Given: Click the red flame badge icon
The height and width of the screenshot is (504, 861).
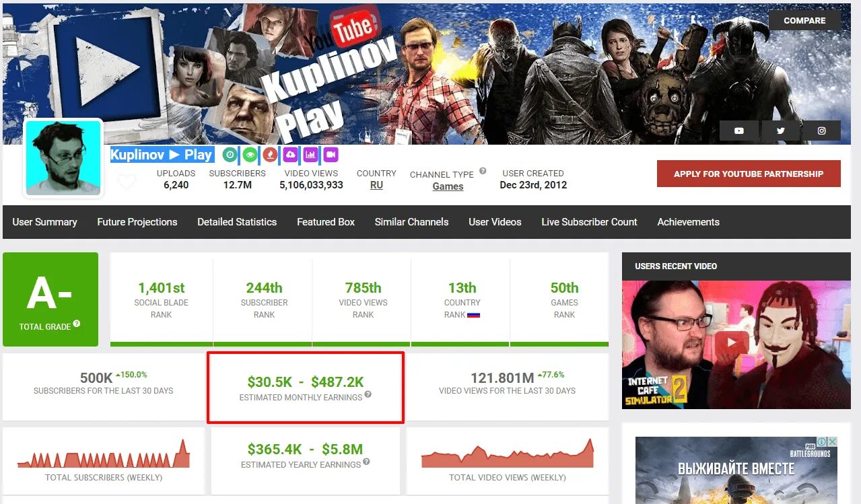Looking at the screenshot, I should pyautogui.click(x=270, y=155).
